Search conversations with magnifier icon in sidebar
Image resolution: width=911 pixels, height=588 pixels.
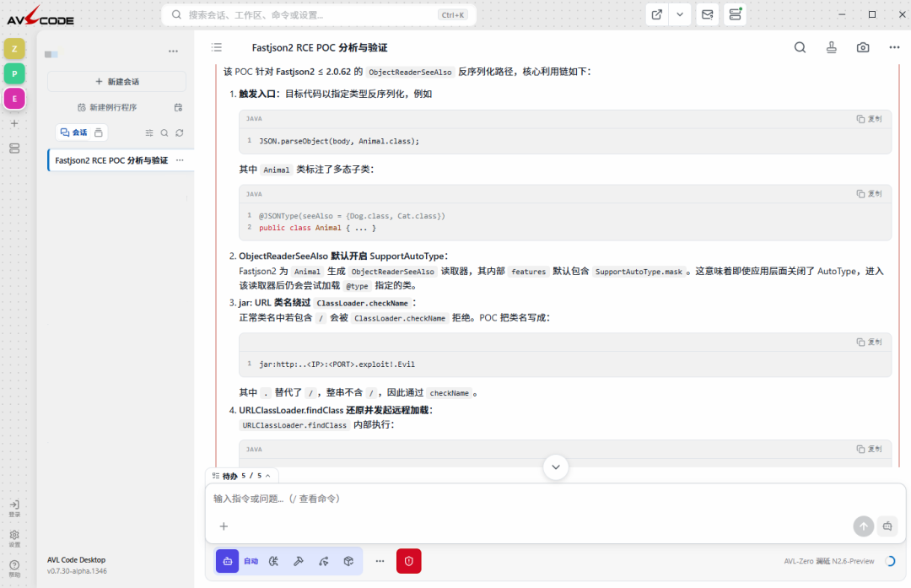click(x=164, y=133)
